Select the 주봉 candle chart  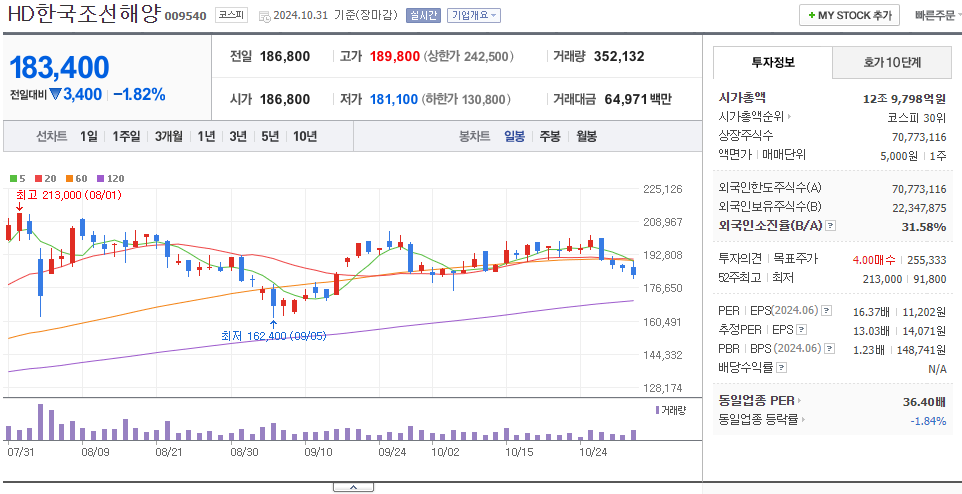click(550, 136)
